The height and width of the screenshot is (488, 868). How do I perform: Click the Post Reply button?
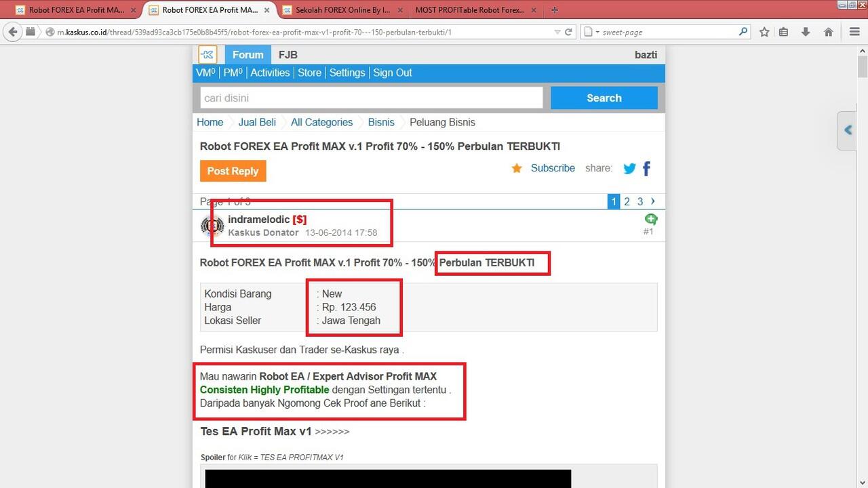click(x=233, y=171)
